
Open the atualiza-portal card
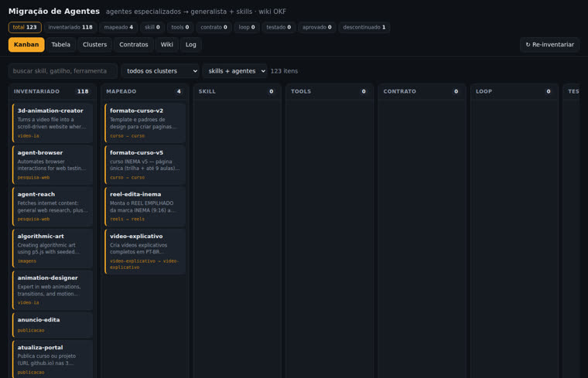[53, 359]
